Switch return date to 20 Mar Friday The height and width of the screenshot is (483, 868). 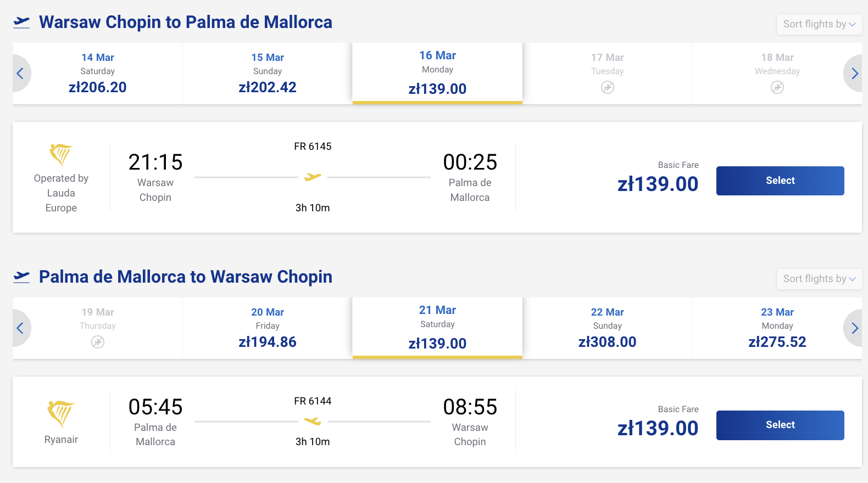[x=268, y=328]
